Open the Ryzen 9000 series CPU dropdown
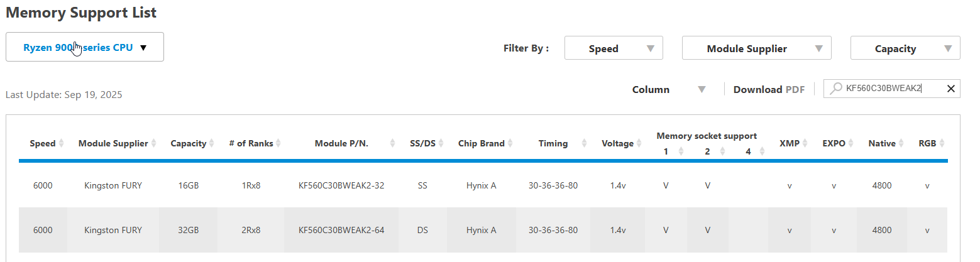Image resolution: width=980 pixels, height=262 pixels. point(85,47)
